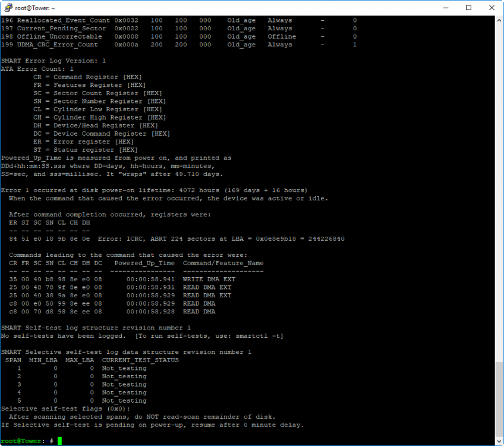Click the 'SMART Error Log Version: 1' line
The image size is (504, 446).
53,61
